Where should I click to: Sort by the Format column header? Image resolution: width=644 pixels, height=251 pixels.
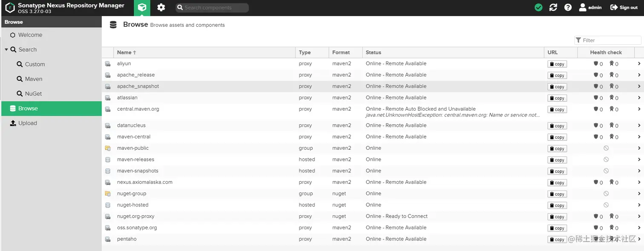pos(345,52)
